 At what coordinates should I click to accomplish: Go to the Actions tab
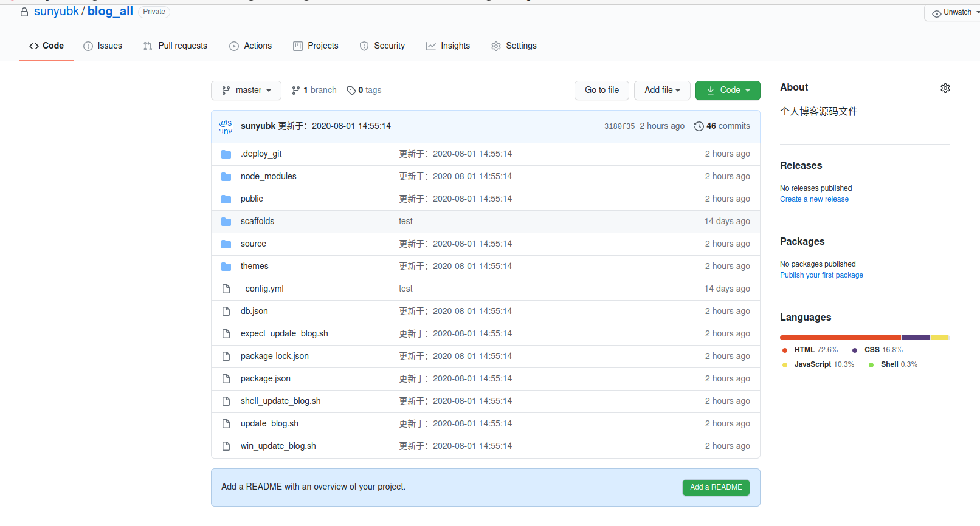click(250, 46)
